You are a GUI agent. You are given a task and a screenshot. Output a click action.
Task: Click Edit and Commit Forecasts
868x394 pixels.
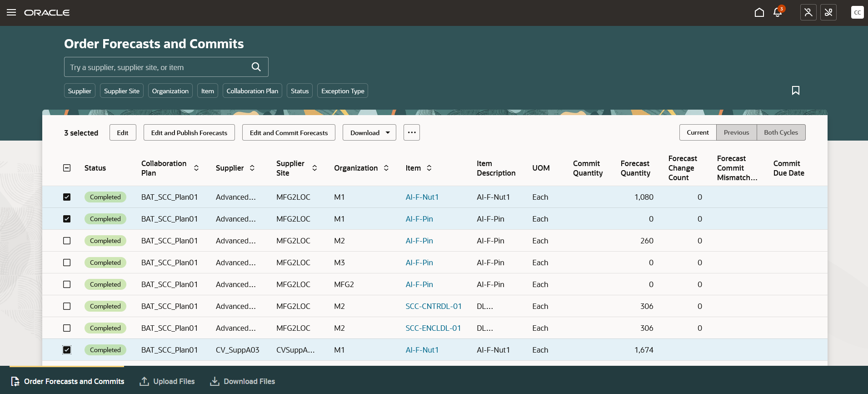289,132
